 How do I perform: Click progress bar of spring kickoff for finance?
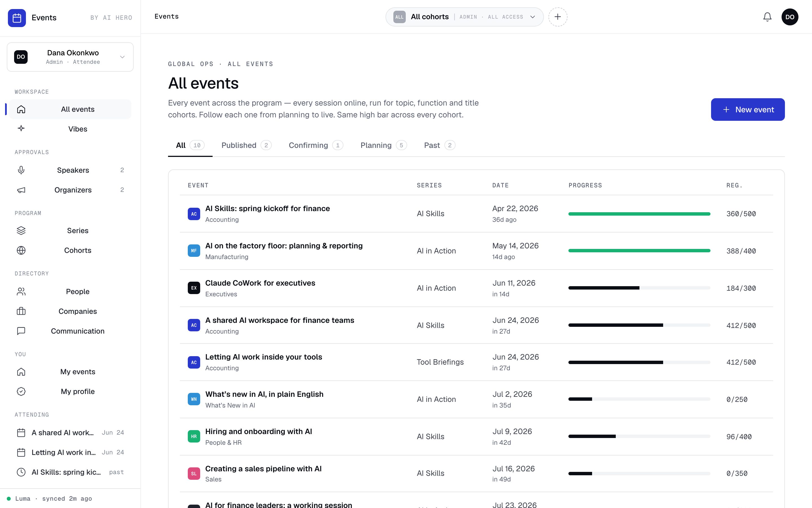[639, 214]
